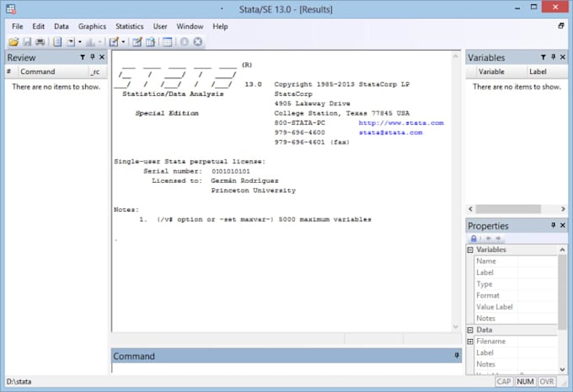573x392 pixels.
Task: Click the Clear --more-- condition icon
Action: [x=185, y=42]
